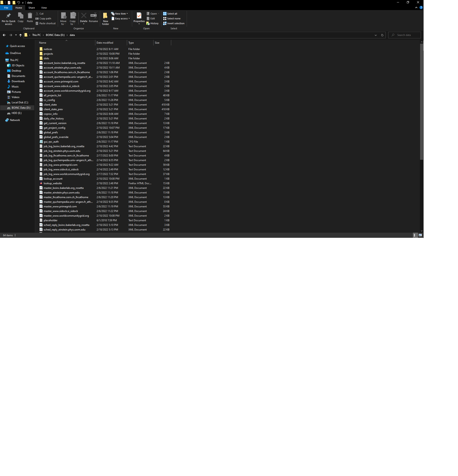Viewport: 458px width, 476px height.
Task: Click Copy path in Clipboard group
Action: click(43, 19)
